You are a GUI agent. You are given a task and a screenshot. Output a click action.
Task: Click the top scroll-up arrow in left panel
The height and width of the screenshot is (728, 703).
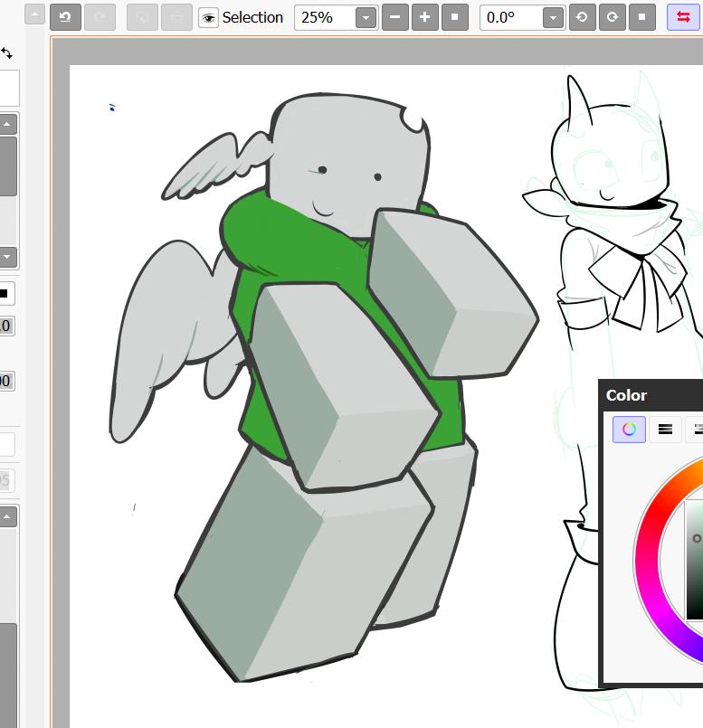(7, 124)
